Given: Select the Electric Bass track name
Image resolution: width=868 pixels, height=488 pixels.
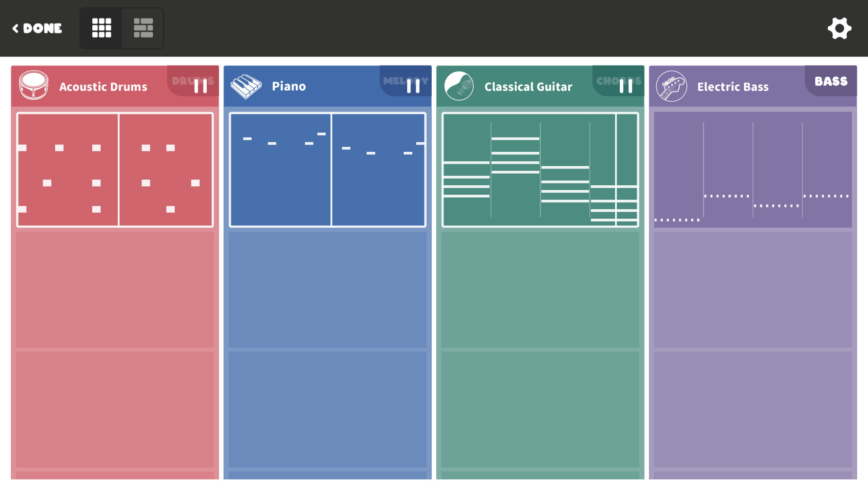Looking at the screenshot, I should [733, 86].
